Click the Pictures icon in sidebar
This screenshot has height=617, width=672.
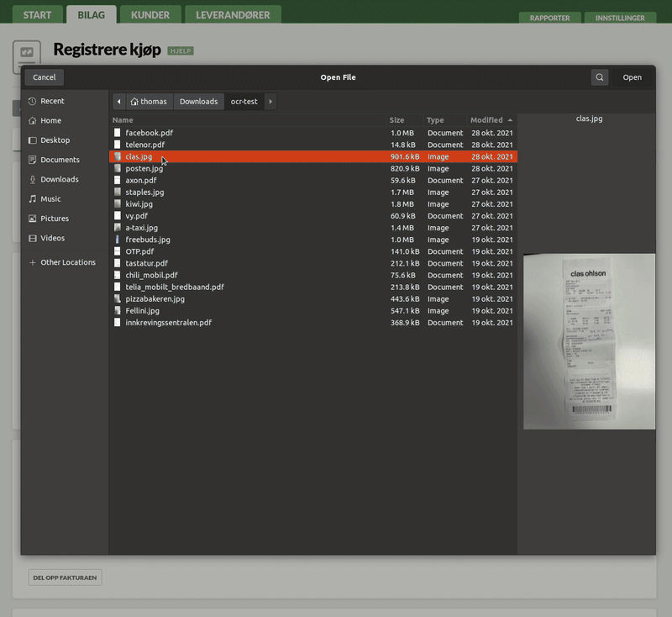32,219
